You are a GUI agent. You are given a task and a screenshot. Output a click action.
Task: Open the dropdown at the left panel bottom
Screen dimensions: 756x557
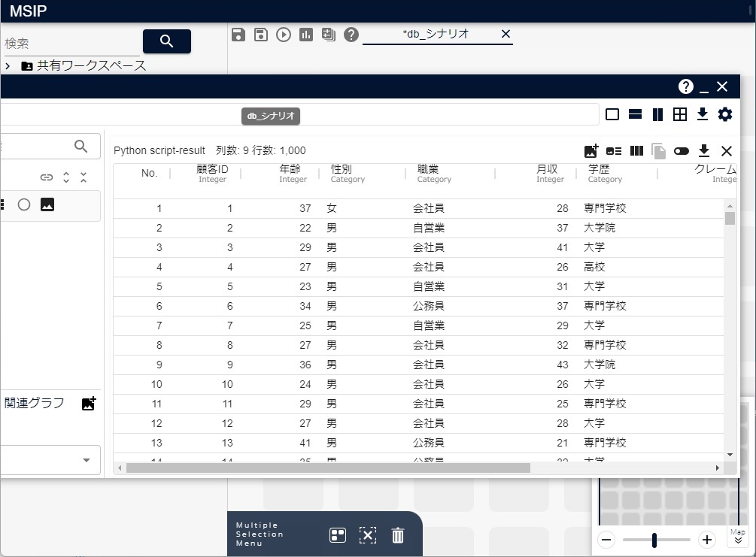[87, 460]
